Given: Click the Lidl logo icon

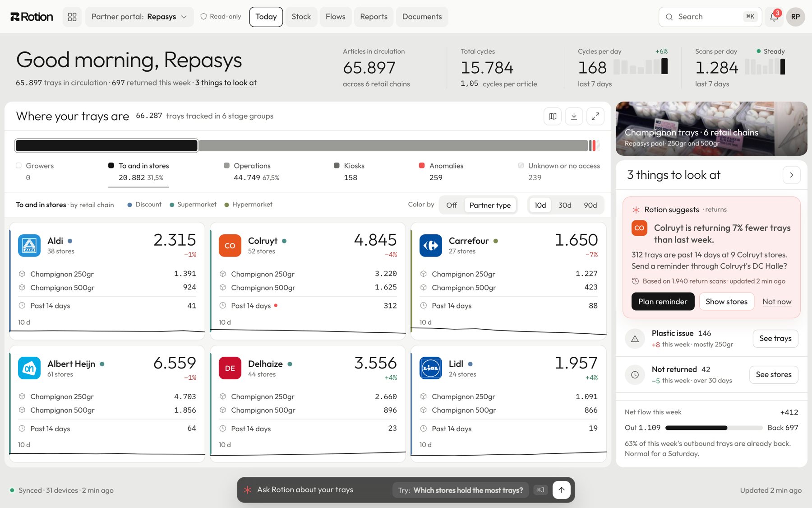Looking at the screenshot, I should (x=431, y=368).
